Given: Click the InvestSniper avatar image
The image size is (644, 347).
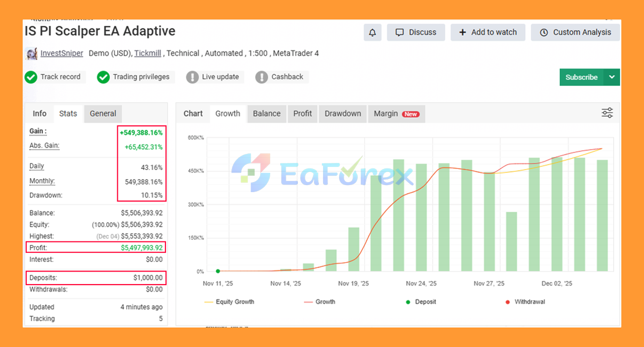Looking at the screenshot, I should [x=31, y=53].
